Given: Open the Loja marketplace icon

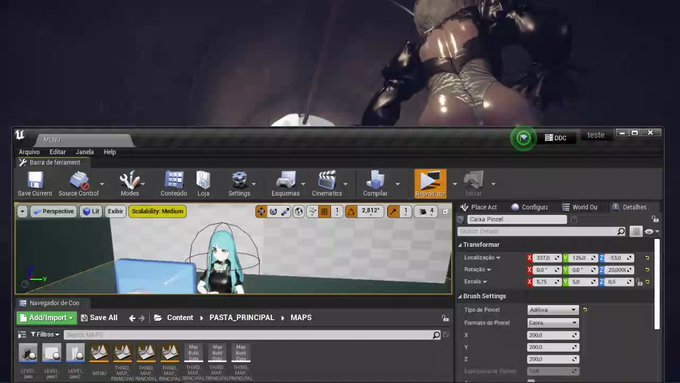Looking at the screenshot, I should click(x=203, y=184).
